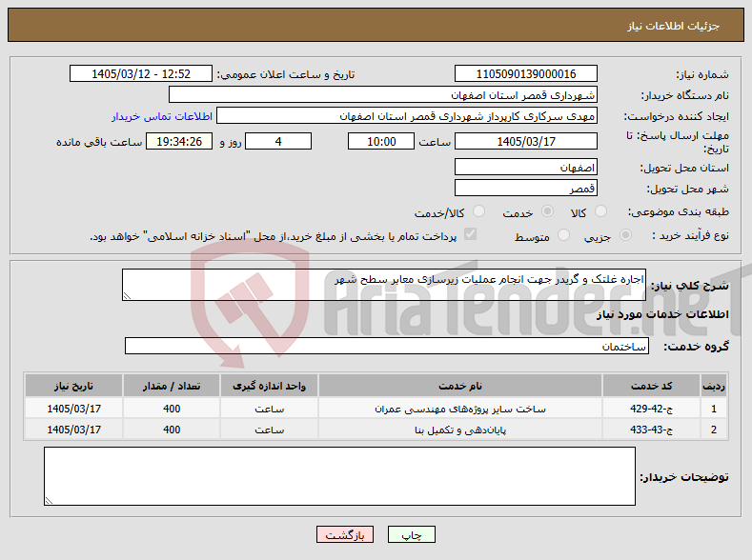Screen dimensions: 752x560
Task: Click the request creator field مهدی سرکاری
Action: 407,116
